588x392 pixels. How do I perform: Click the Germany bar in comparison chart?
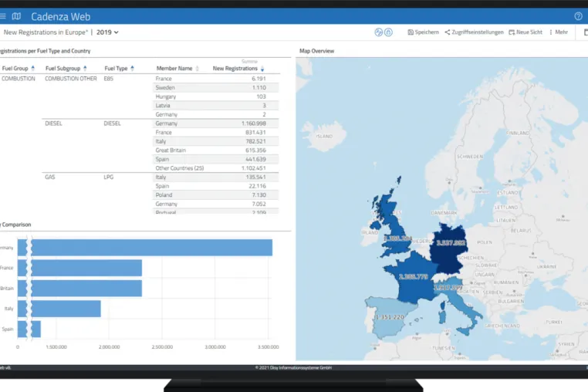coord(145,248)
